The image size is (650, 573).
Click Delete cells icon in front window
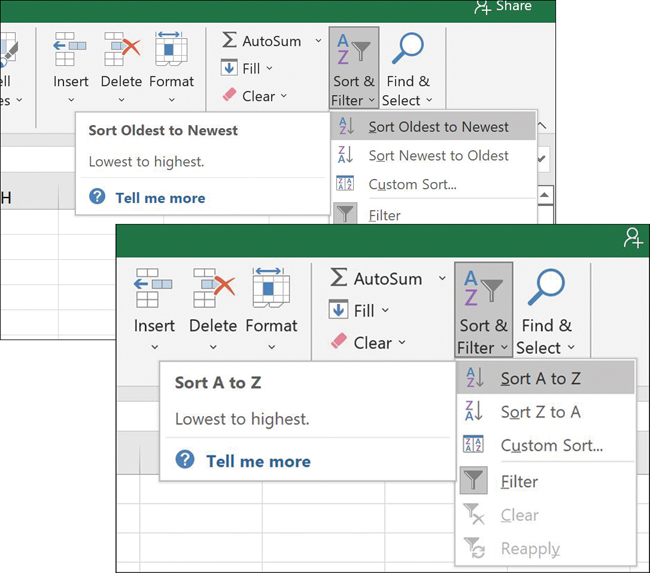pos(213,288)
